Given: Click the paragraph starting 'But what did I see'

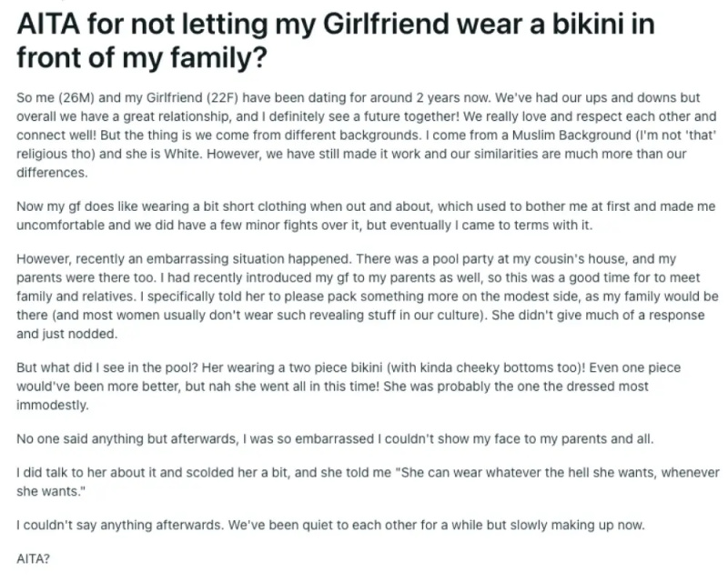Looking at the screenshot, I should [349, 386].
